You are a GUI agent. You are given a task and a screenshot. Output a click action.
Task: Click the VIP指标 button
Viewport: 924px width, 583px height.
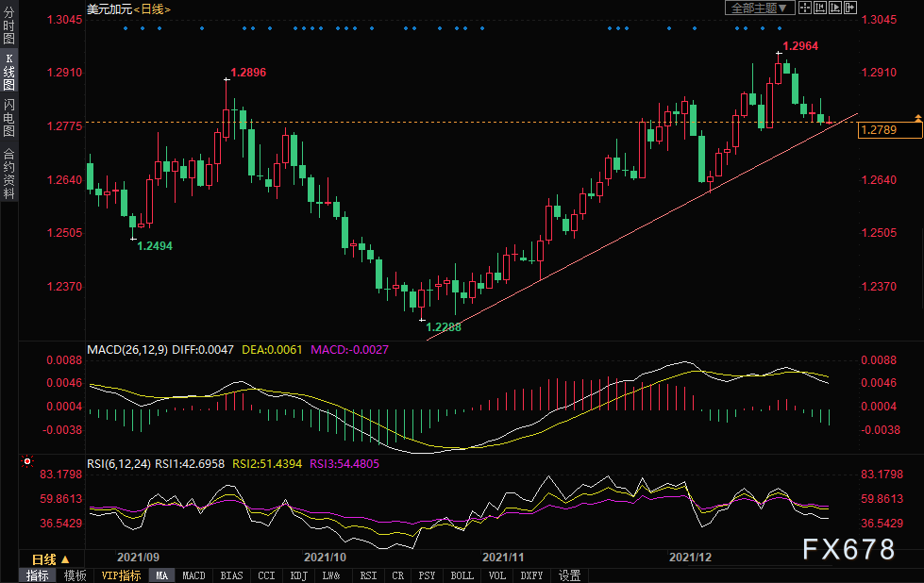click(121, 575)
